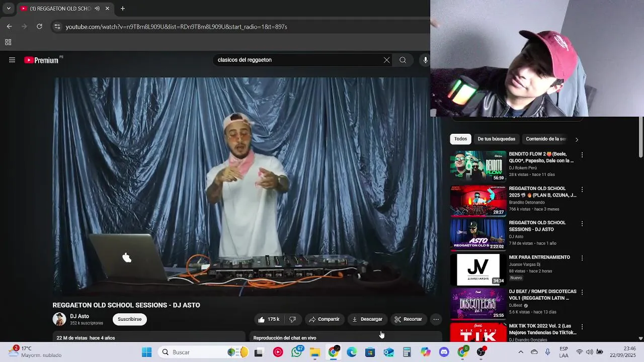Viewport: 644px width, 362px height.
Task: Expand Reproducción del chat en vivo
Action: [346, 337]
